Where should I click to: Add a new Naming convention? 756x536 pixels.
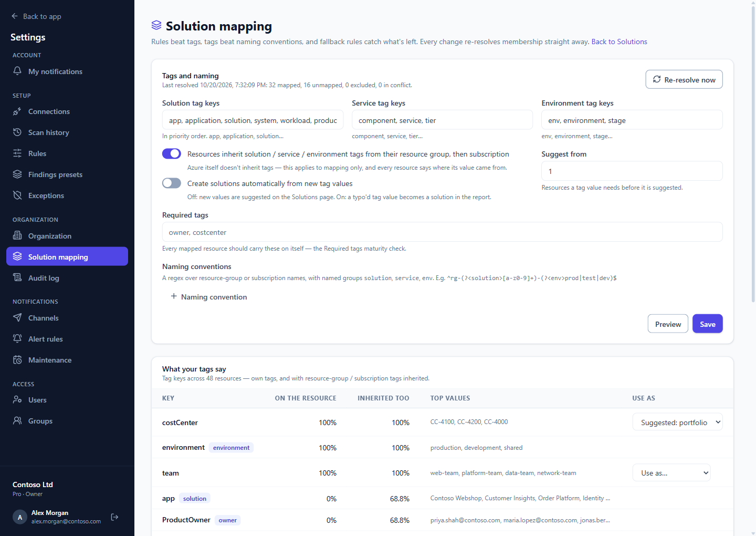click(209, 297)
